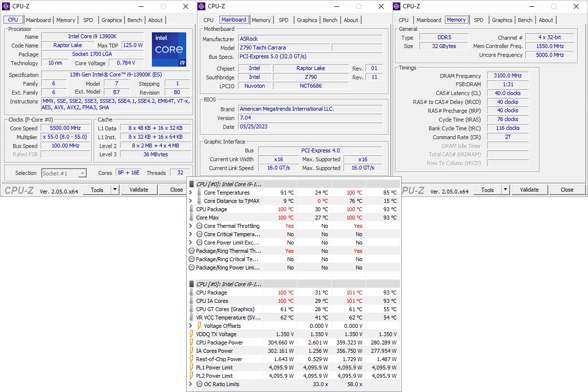Click lightning icon beside VDDQ TX Voltage

point(192,334)
